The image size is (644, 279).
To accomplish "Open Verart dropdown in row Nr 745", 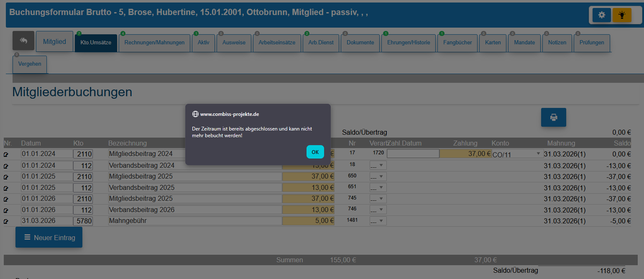I will [378, 198].
